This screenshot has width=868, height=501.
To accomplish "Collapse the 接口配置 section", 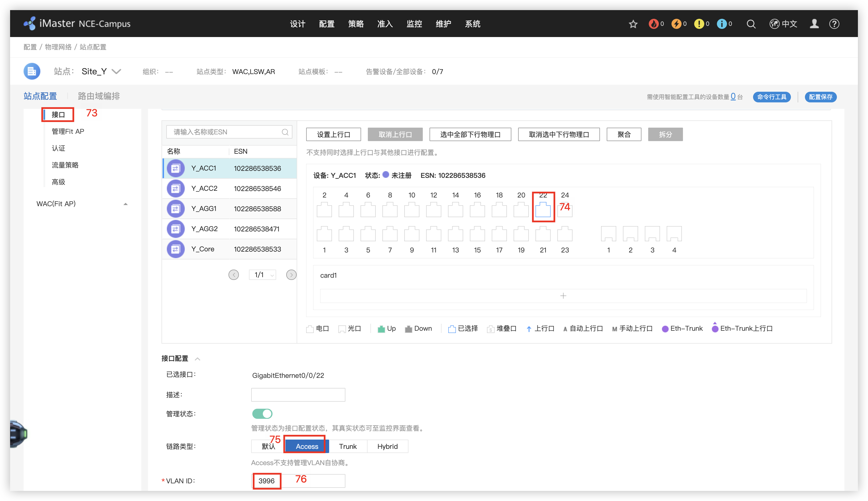I will (x=197, y=359).
